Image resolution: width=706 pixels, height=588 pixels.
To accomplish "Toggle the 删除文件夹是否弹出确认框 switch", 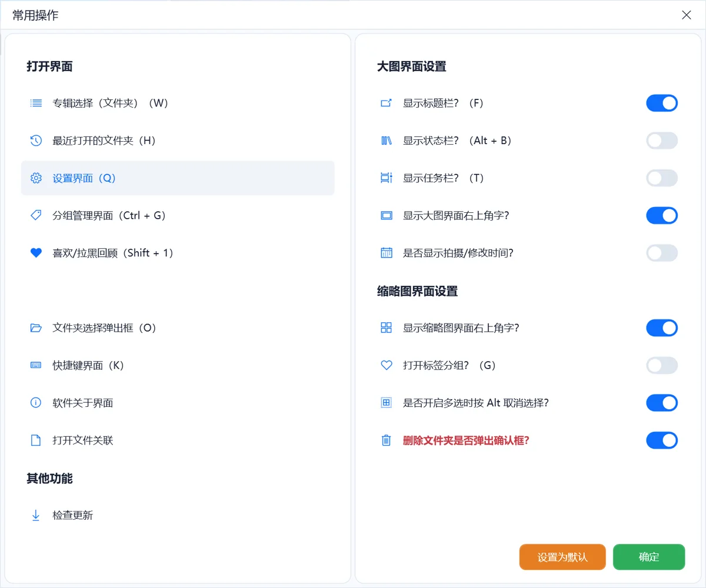I will pyautogui.click(x=662, y=440).
